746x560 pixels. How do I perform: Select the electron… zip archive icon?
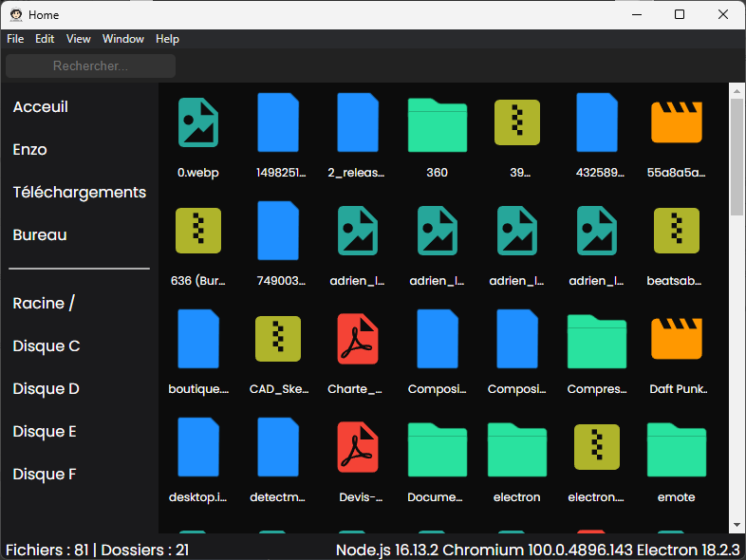click(x=597, y=447)
